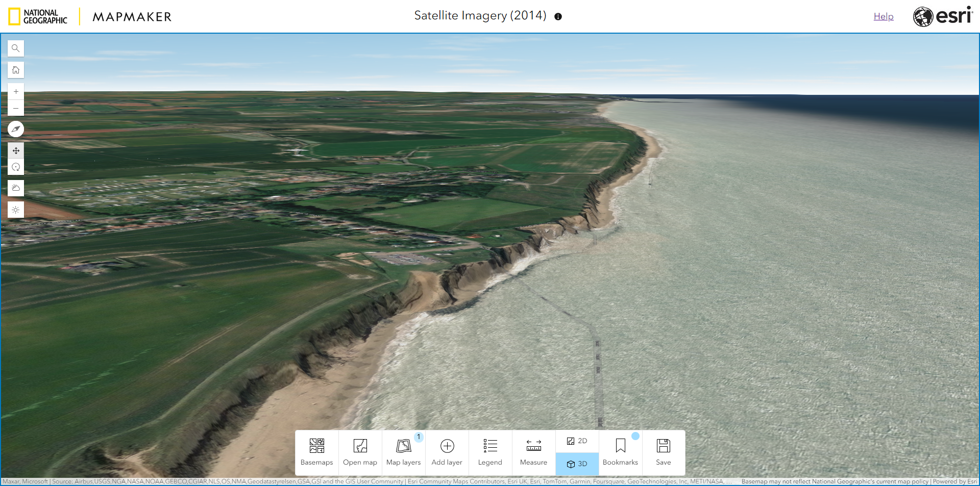Open the Help link

click(x=883, y=16)
